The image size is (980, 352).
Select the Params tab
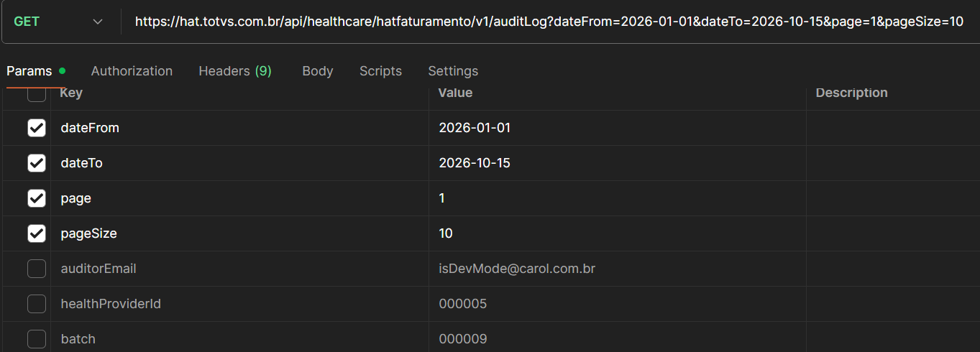click(29, 71)
